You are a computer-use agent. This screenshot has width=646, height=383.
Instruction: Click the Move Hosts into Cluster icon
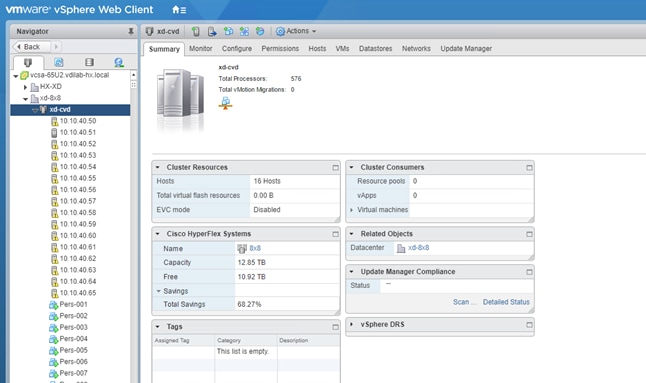pyautogui.click(x=212, y=31)
